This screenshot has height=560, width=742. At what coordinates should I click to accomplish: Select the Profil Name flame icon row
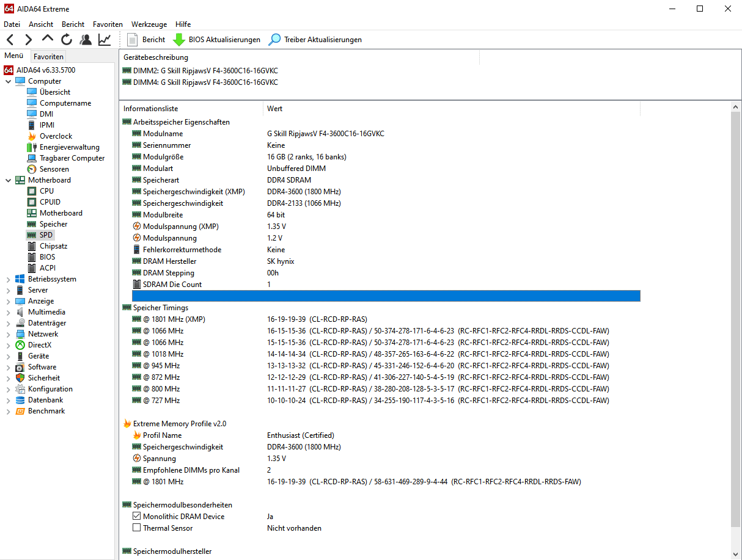point(386,435)
